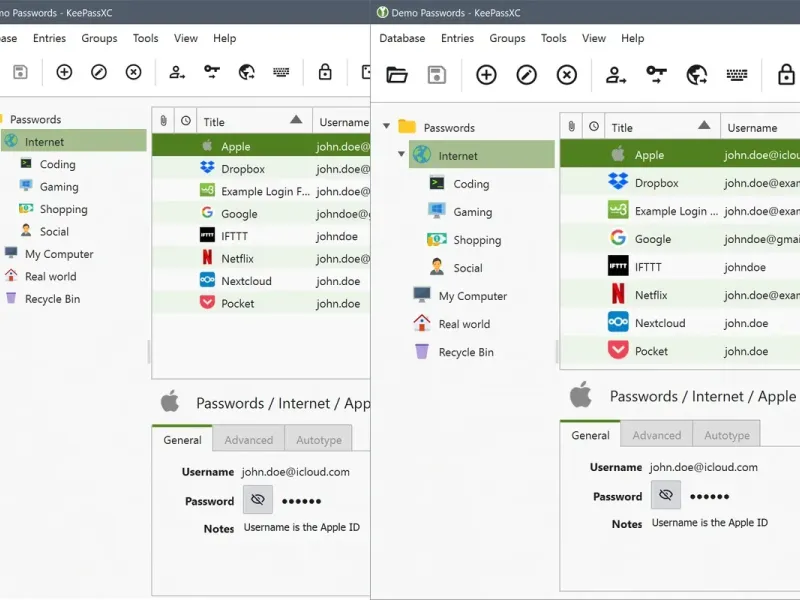Copy URL globe icon in left window toolbar
The image size is (800, 600).
246,72
